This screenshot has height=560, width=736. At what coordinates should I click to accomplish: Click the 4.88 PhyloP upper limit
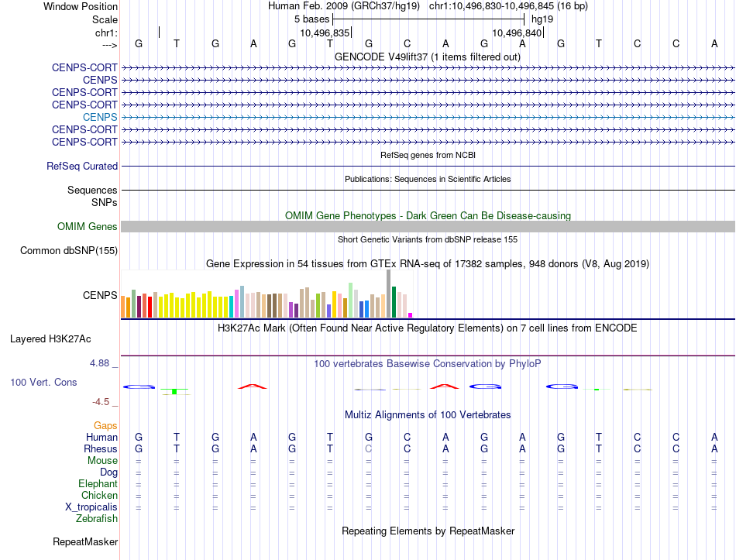[x=99, y=362]
